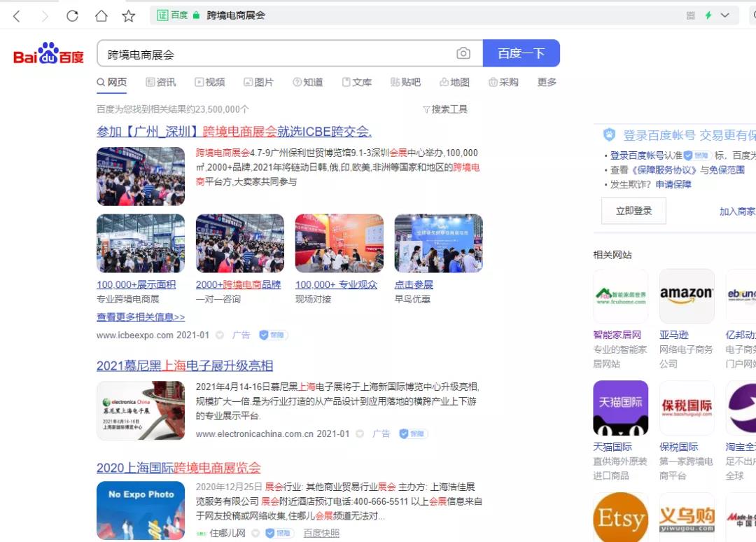Click the No Expo Photo thumbnail
756x542 pixels.
140,510
